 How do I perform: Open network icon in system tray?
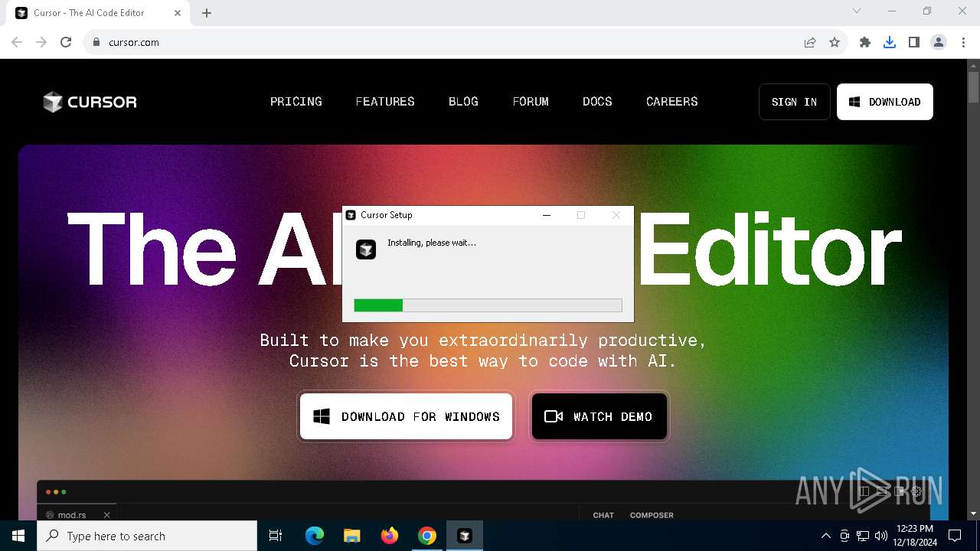pos(863,536)
